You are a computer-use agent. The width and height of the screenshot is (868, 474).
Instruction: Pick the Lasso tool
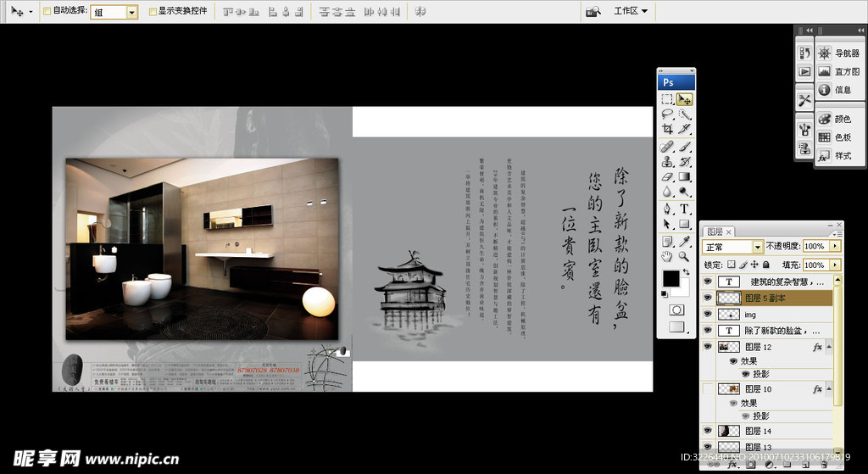coord(668,114)
